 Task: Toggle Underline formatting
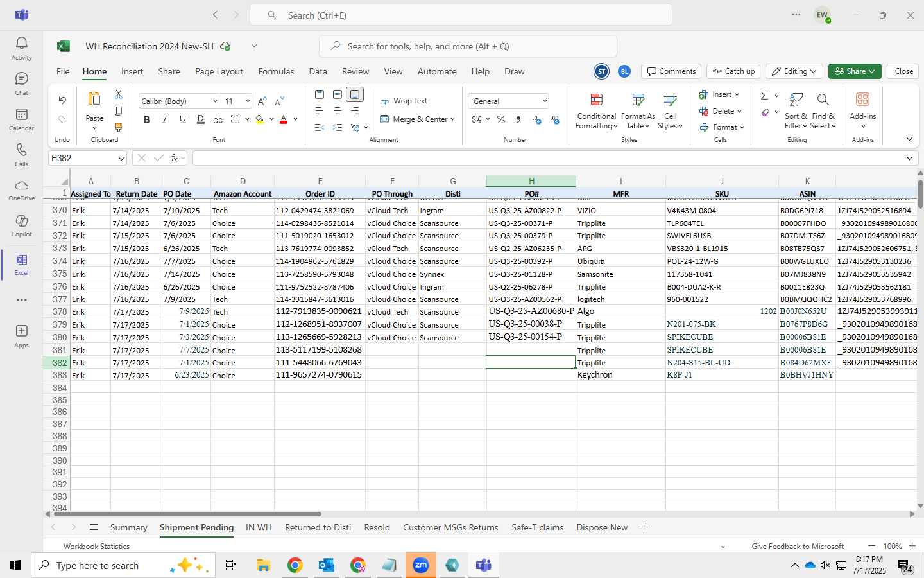pos(183,119)
